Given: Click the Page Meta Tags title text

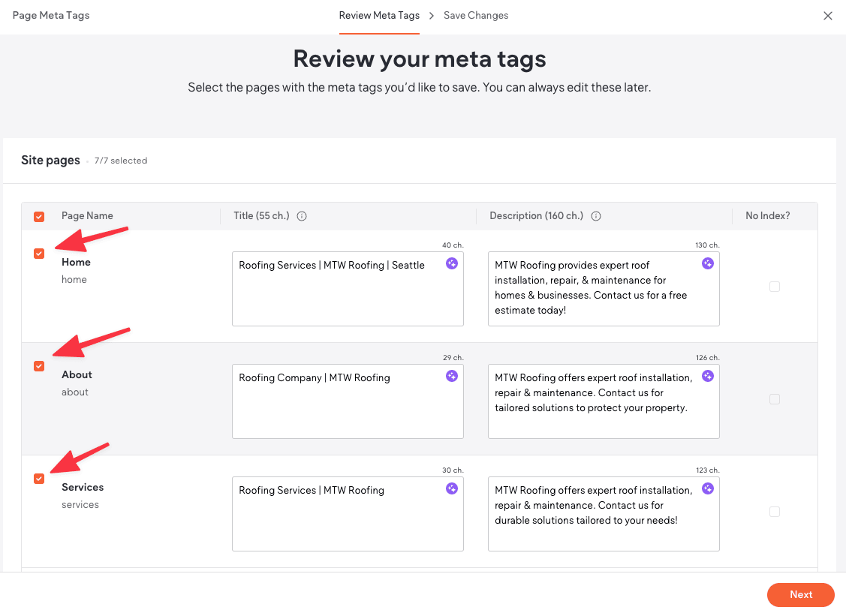Looking at the screenshot, I should 51,16.
